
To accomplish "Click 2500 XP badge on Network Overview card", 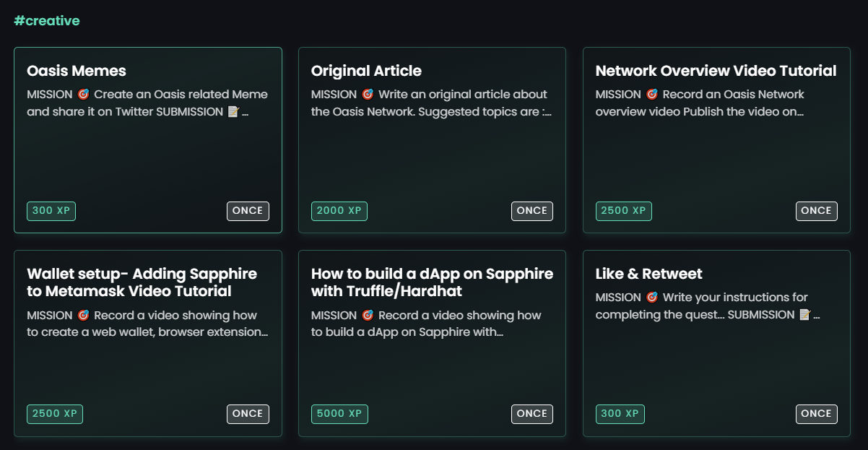I will 624,211.
